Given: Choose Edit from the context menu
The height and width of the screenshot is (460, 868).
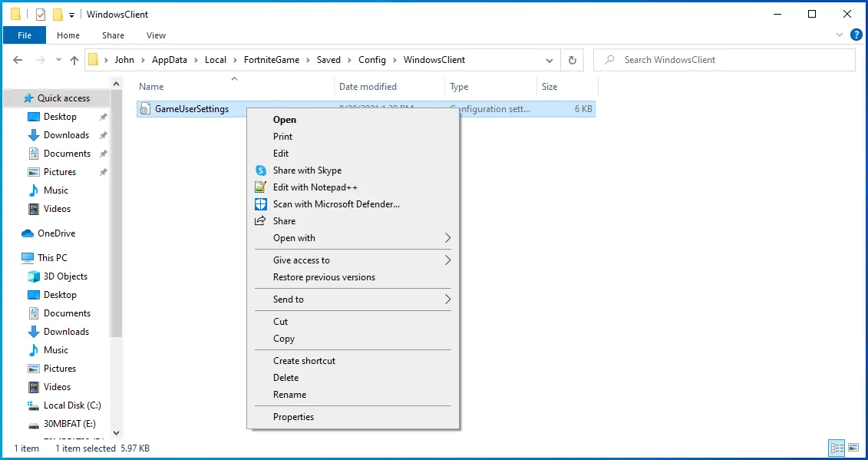Looking at the screenshot, I should click(352, 154).
